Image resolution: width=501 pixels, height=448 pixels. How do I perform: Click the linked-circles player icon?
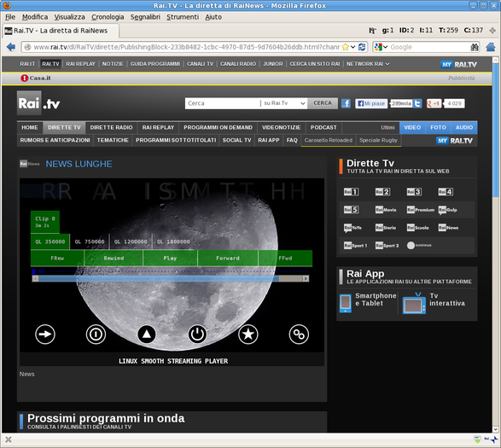tap(299, 335)
